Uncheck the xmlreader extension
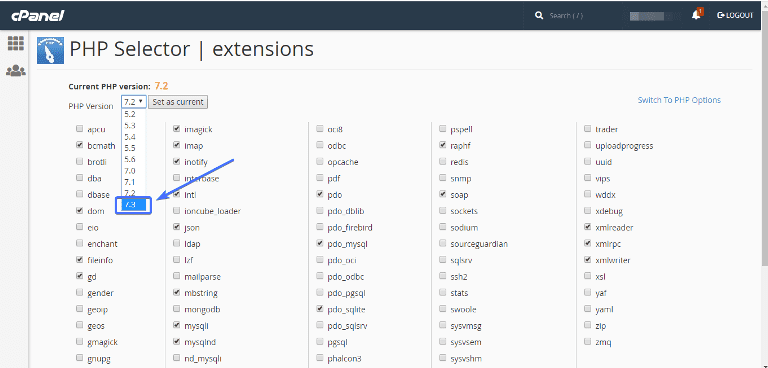 587,227
